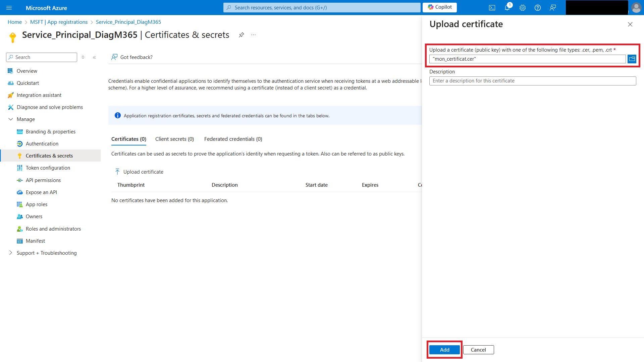Collapse the Manage section
Viewport: 644px width, 362px height.
pos(11,119)
